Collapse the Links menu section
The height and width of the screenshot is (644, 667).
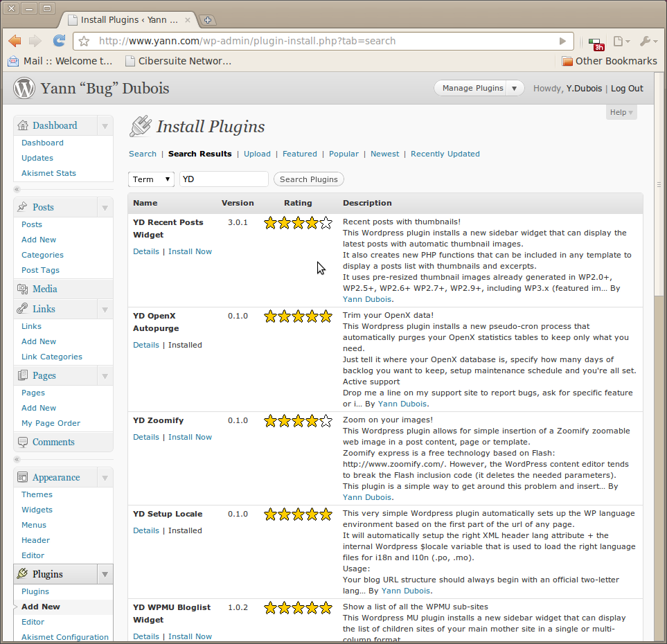point(105,310)
